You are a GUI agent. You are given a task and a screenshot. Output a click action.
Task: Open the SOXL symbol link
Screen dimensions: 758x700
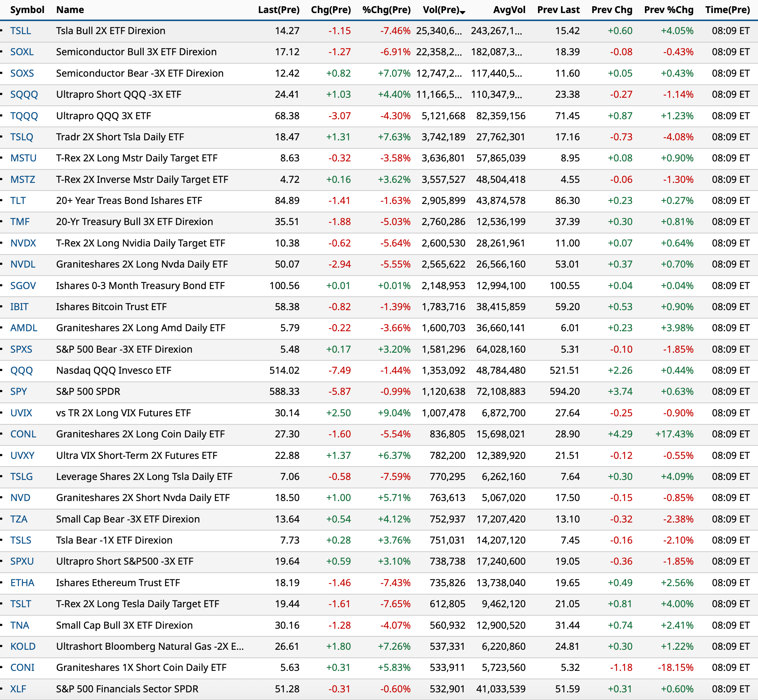tap(22, 52)
